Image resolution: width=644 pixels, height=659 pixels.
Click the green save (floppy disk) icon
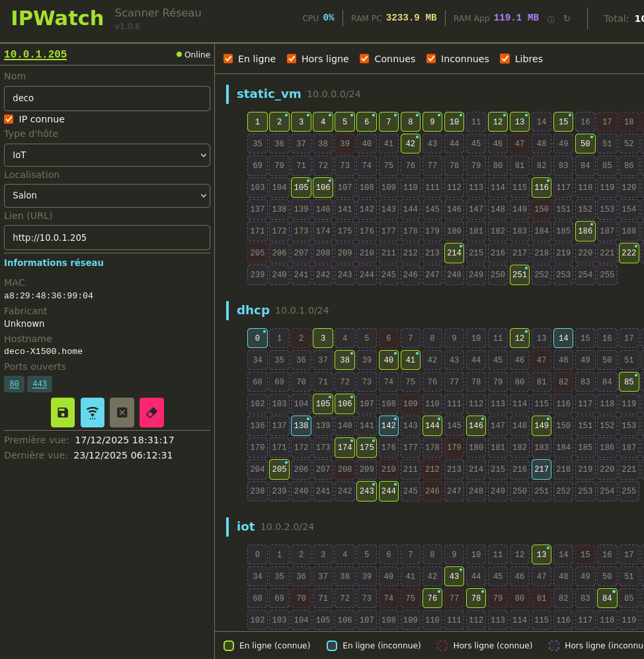[x=63, y=412]
